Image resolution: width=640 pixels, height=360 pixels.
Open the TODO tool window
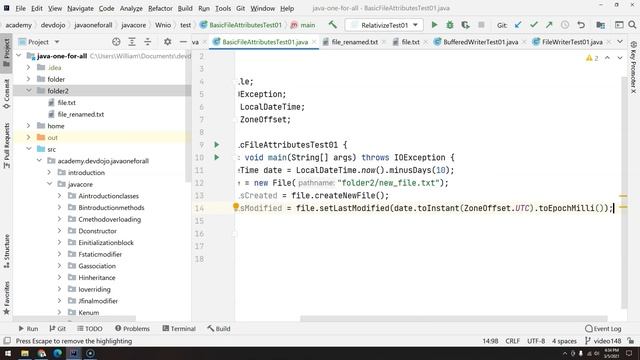[90, 329]
